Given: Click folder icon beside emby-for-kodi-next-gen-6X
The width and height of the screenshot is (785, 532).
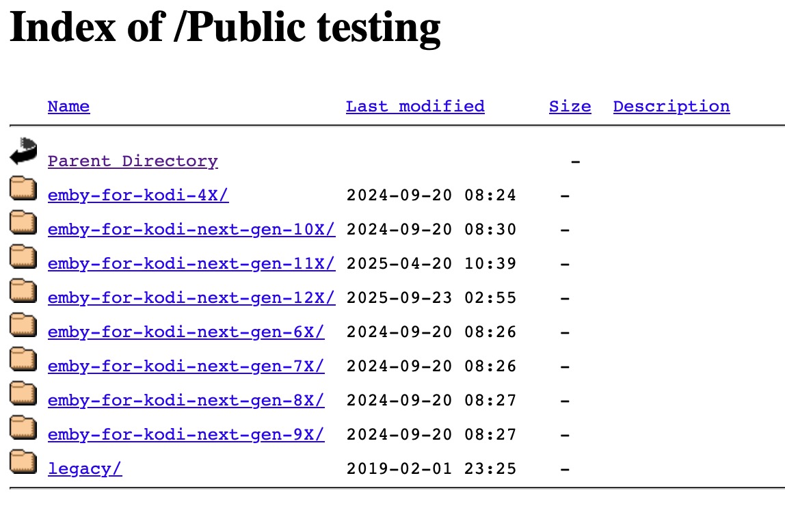Looking at the screenshot, I should click(x=23, y=324).
